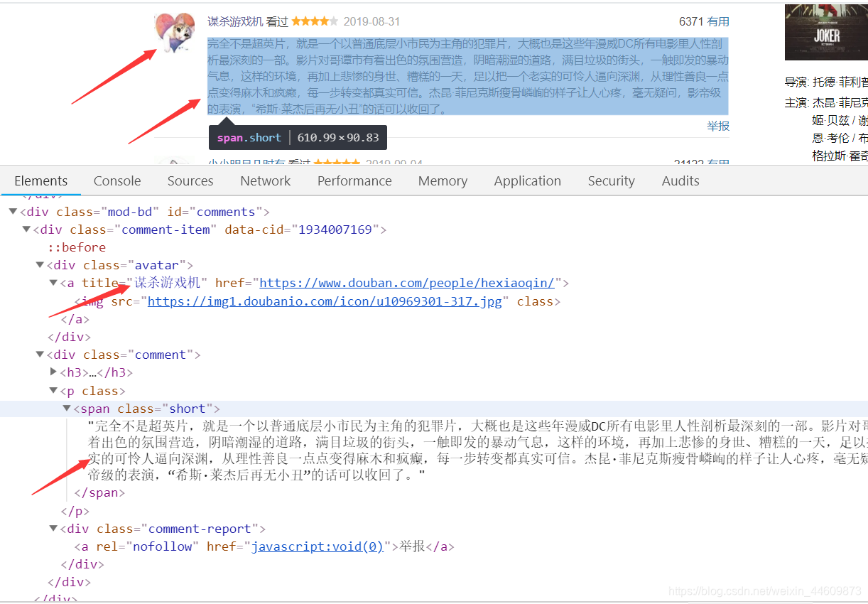Viewport: 868px width, 604px height.
Task: Collapse the div class avatar node
Action: coord(40,265)
